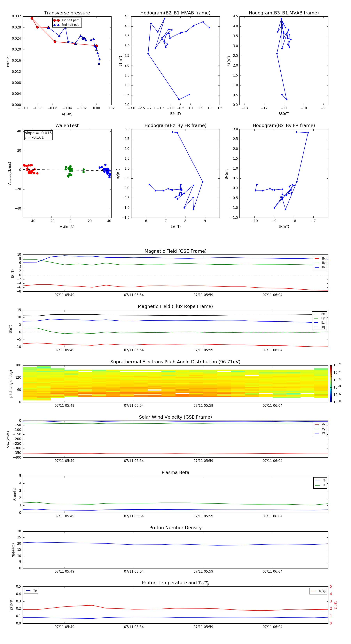Click the A(T·m) x-axis label
Screen dimensions: 351x644
point(67,114)
